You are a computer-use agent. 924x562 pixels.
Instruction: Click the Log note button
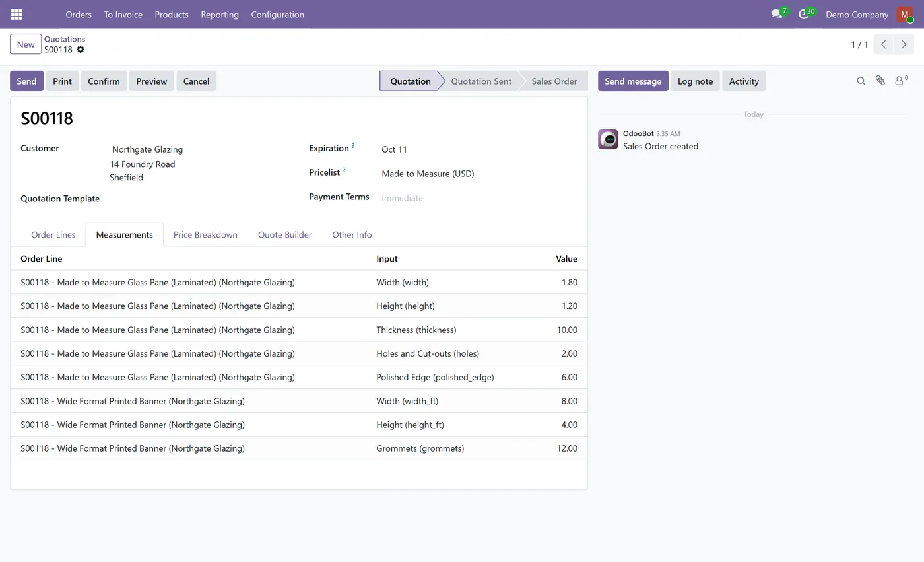point(695,81)
